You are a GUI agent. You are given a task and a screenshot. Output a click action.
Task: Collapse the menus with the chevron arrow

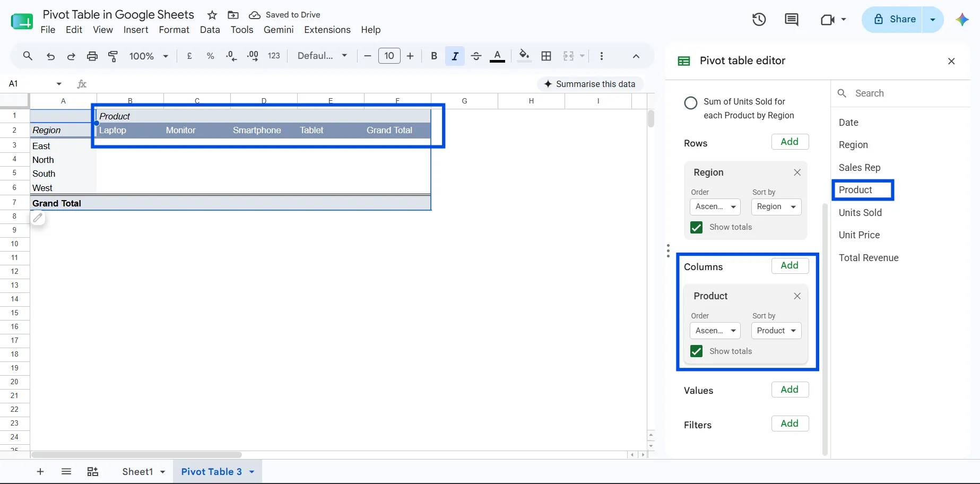[636, 56]
